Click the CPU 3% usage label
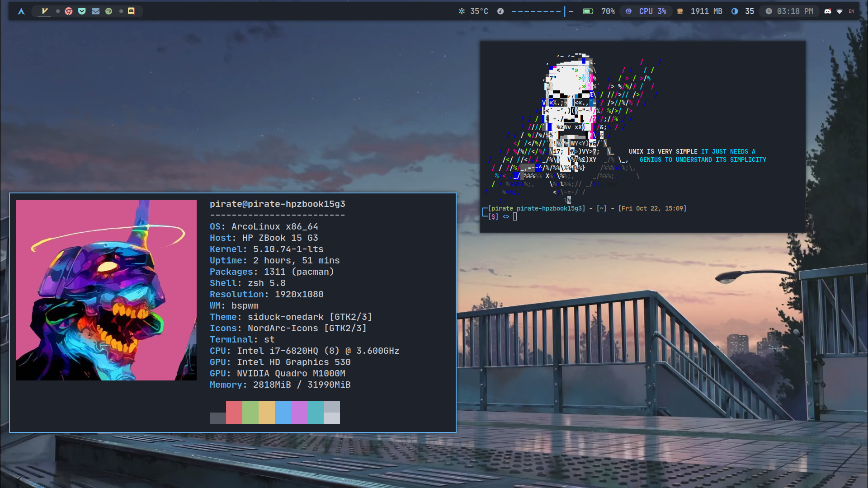Viewport: 868px width, 488px height. pos(653,11)
